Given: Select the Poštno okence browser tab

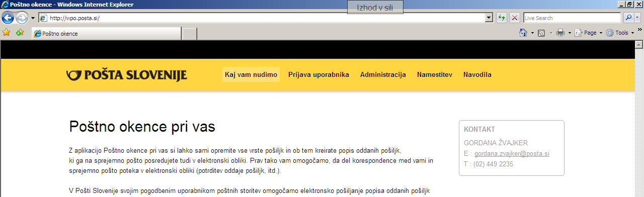Looking at the screenshot, I should point(106,34).
